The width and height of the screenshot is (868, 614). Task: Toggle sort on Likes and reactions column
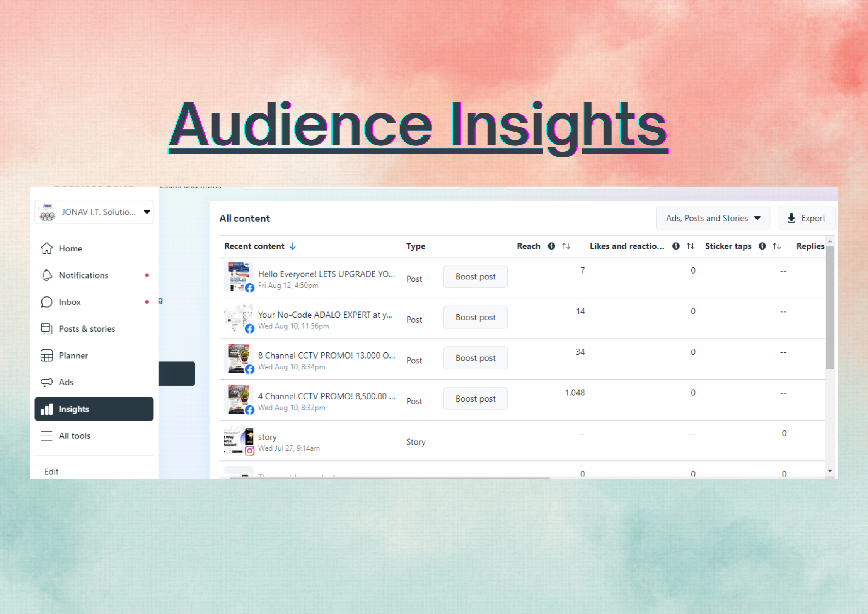click(x=691, y=246)
